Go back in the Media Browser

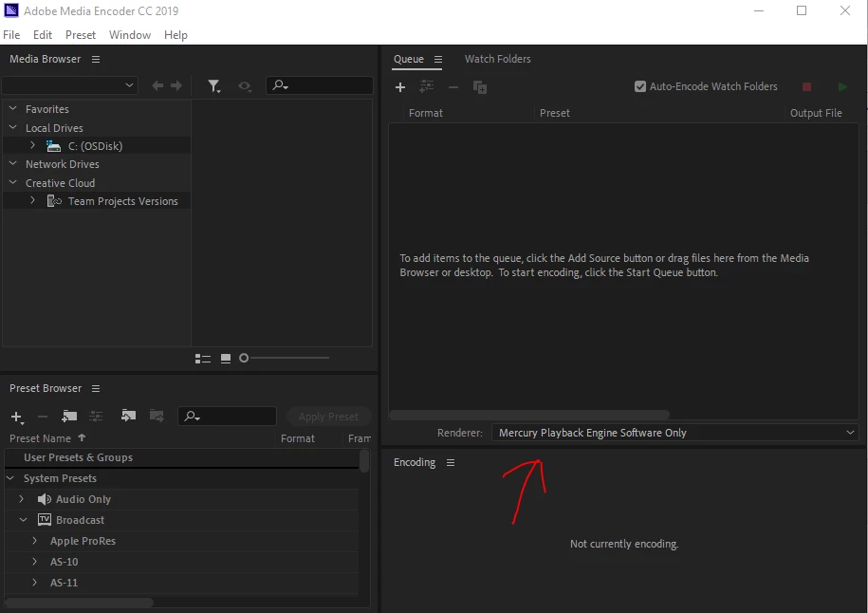(157, 85)
